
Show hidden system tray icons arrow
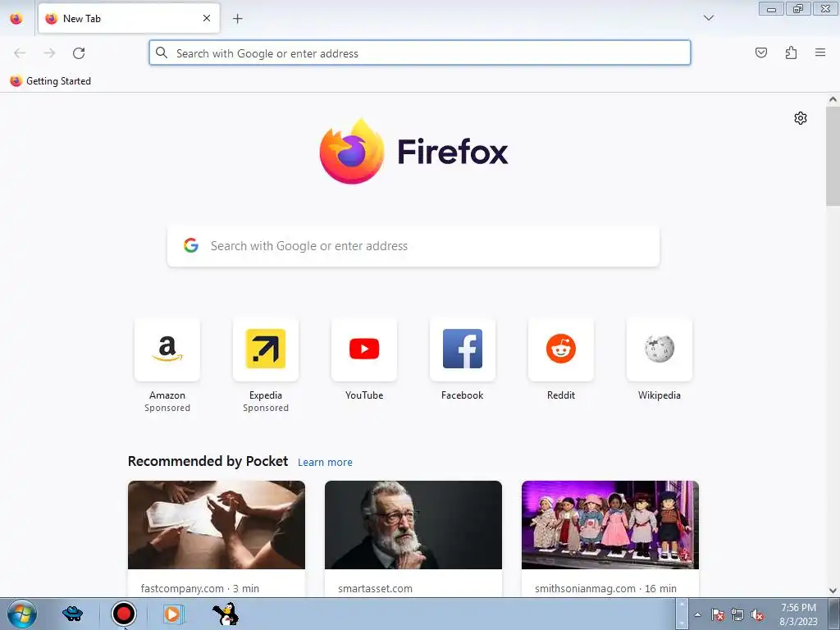[697, 614]
